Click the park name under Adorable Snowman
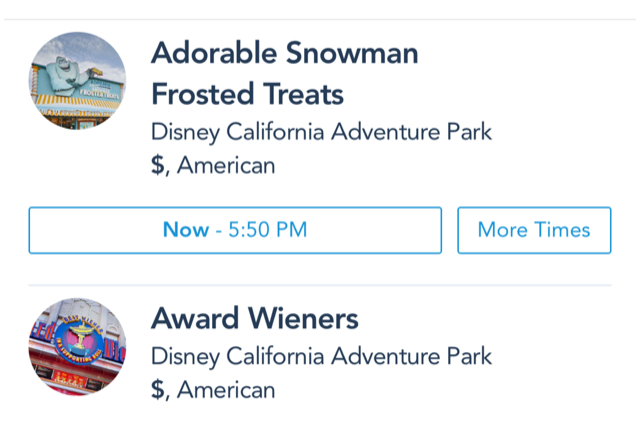This screenshot has width=640, height=426. (x=321, y=132)
